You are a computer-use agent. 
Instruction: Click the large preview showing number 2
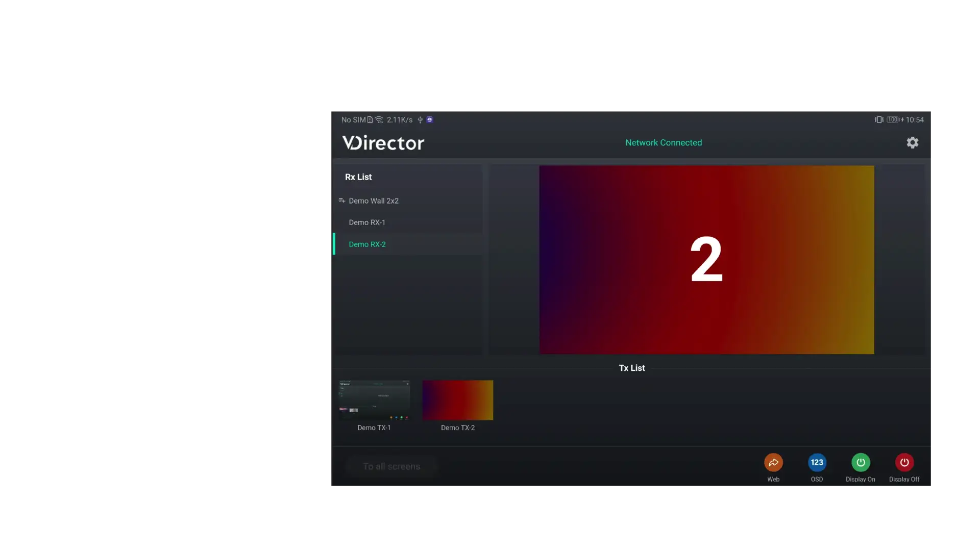(706, 259)
